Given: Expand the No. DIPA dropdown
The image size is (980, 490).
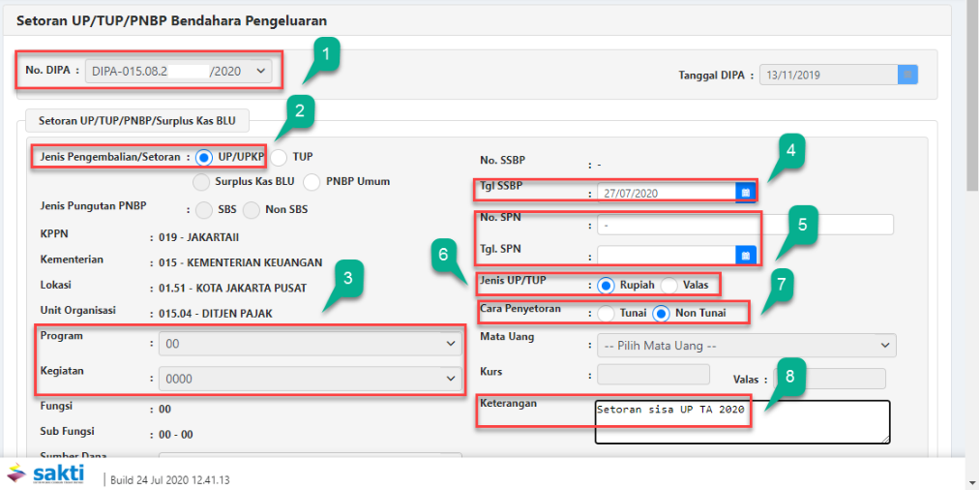Looking at the screenshot, I should pyautogui.click(x=179, y=71).
